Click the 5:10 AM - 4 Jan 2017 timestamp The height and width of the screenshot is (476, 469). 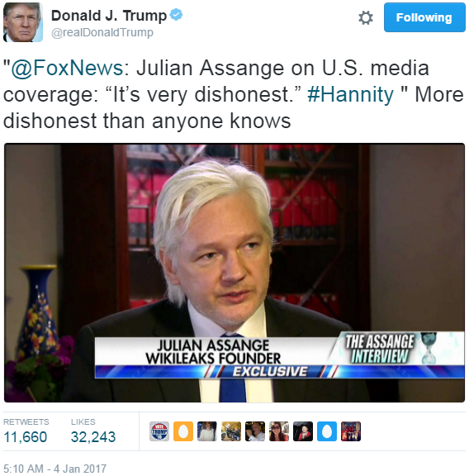[54, 469]
